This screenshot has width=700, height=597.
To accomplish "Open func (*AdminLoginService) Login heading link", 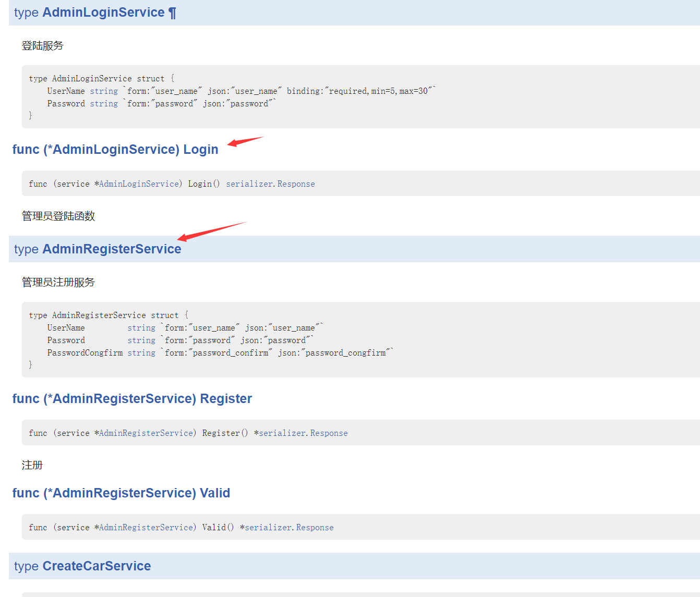I will click(x=115, y=150).
